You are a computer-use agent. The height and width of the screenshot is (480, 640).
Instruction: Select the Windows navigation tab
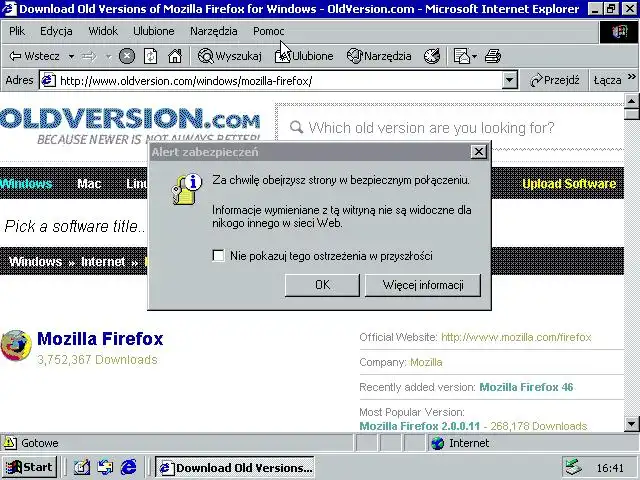click(26, 184)
